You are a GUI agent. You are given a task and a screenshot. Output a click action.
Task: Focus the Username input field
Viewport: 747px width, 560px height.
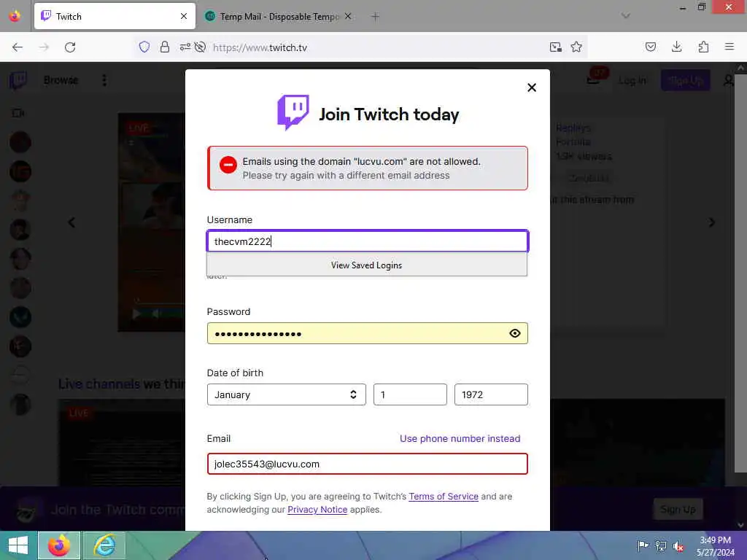tap(368, 241)
